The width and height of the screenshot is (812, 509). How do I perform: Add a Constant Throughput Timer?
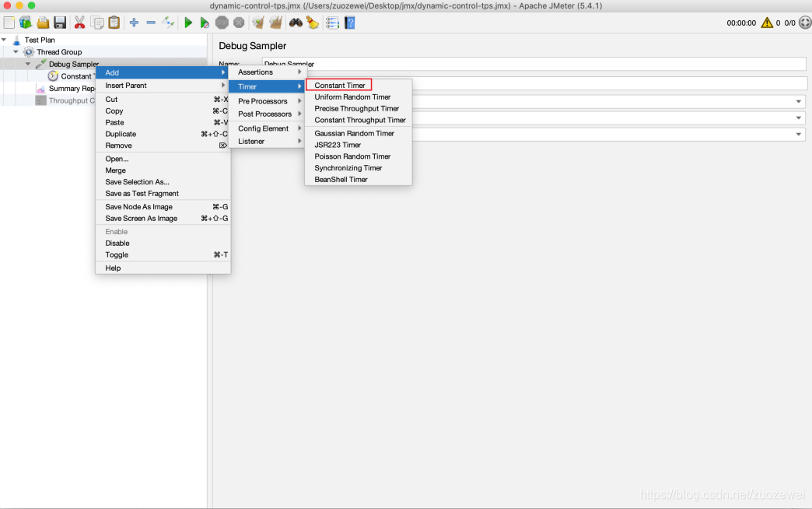359,121
